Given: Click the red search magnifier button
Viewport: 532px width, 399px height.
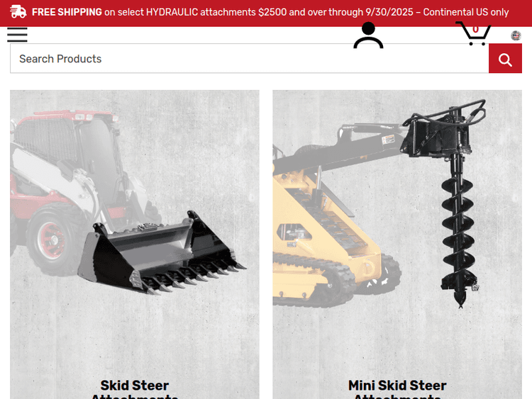Looking at the screenshot, I should (x=505, y=58).
